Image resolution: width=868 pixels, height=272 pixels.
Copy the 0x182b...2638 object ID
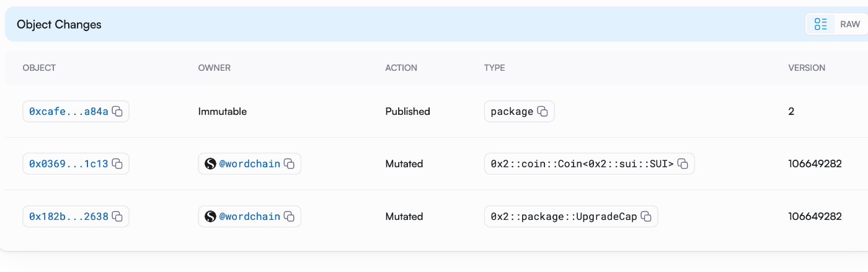point(117,217)
